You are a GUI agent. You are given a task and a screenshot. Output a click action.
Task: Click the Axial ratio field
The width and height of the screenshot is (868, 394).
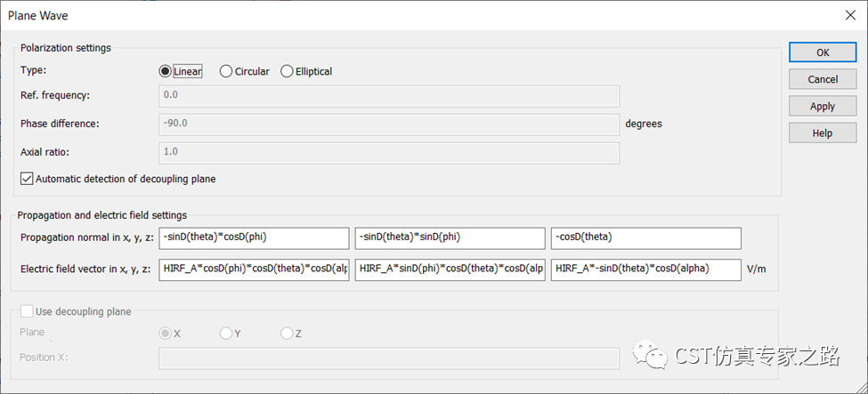(389, 153)
